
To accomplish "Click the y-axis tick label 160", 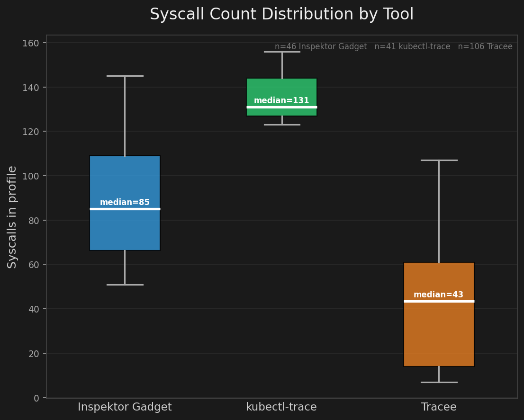I will coord(31,43).
